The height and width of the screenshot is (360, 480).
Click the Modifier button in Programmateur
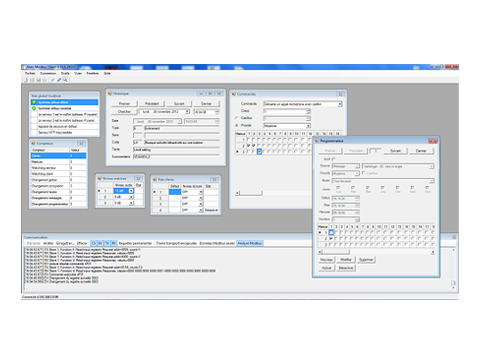pos(346,260)
